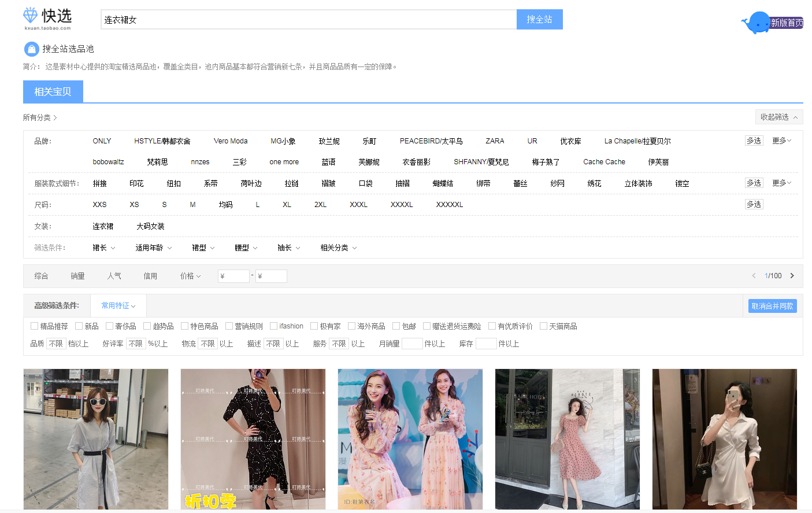812x513 pixels.
Task: Open the 价格 sort dropdown
Action: pyautogui.click(x=190, y=276)
